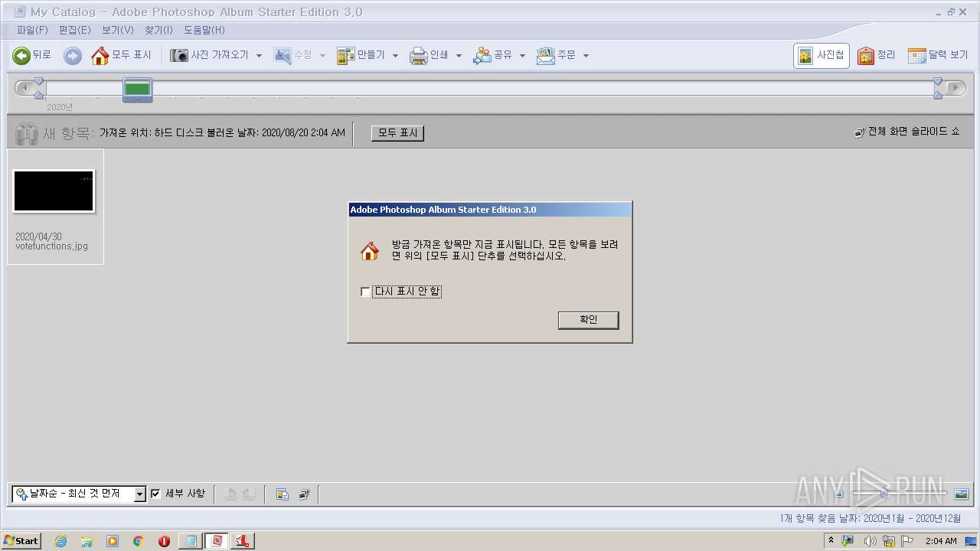980x551 pixels.
Task: Click the properties icon in bottom bar
Action: tap(283, 494)
